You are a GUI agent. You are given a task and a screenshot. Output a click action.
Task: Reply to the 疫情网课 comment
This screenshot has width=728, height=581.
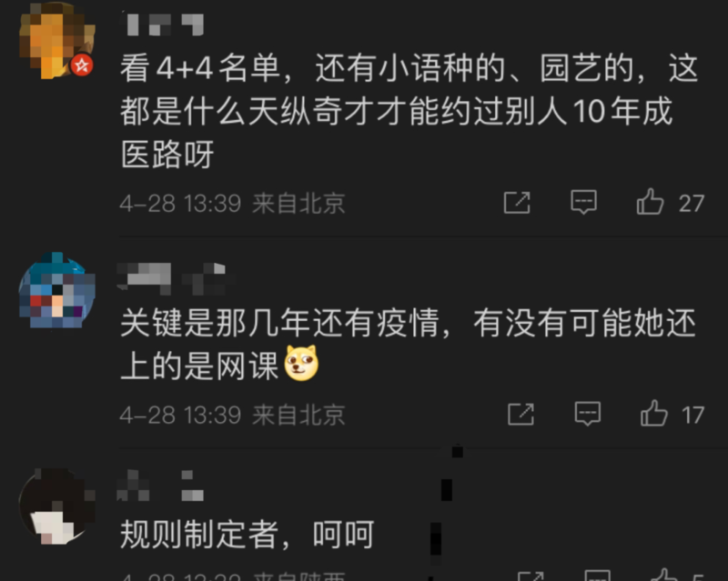coord(587,414)
